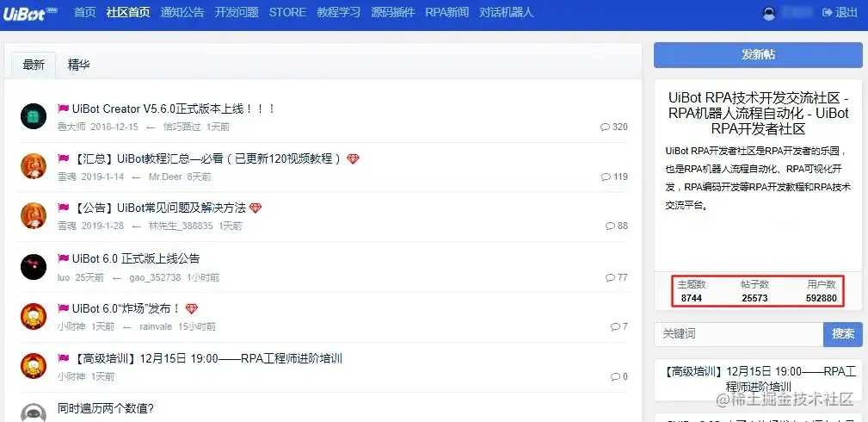
Task: Click the pink flag on UiBot 6.0 正式版上线公告
Action: [63, 258]
